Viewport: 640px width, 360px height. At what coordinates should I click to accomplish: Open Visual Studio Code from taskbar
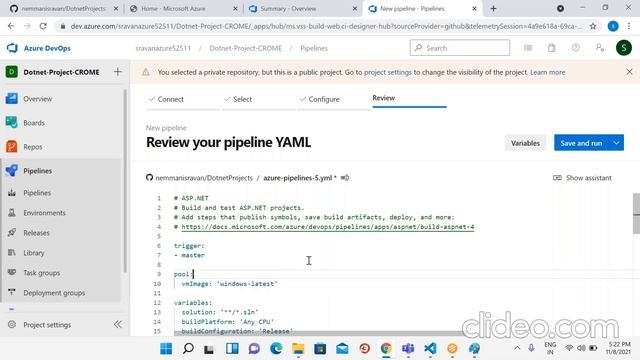click(x=430, y=349)
